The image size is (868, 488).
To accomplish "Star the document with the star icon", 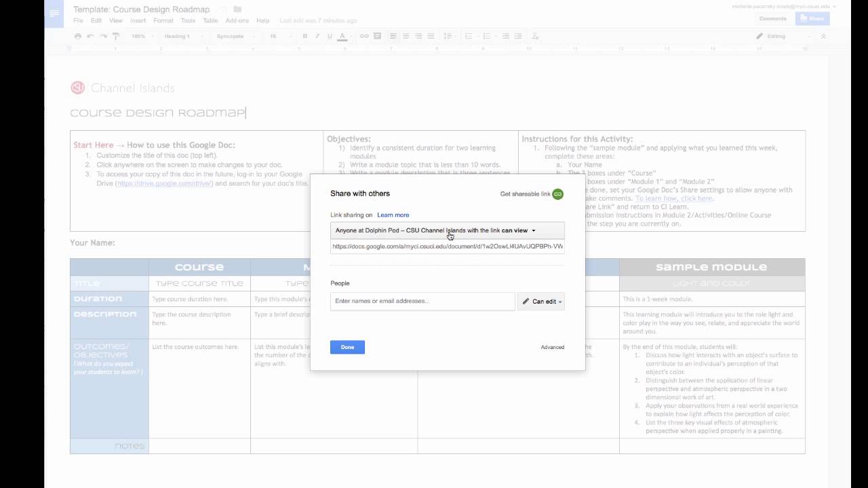I will pyautogui.click(x=224, y=9).
